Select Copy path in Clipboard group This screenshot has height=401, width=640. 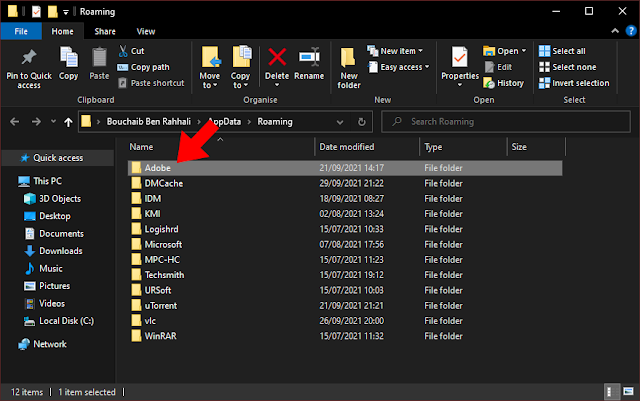pos(143,67)
